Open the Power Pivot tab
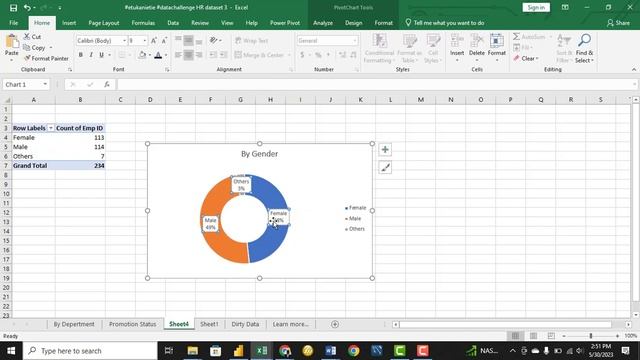The image size is (640, 360). point(285,23)
